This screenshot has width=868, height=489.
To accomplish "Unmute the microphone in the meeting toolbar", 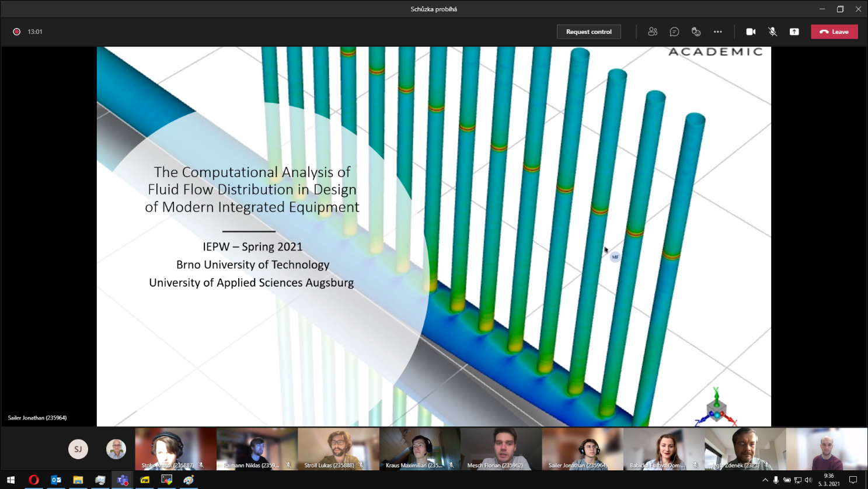I will point(772,32).
